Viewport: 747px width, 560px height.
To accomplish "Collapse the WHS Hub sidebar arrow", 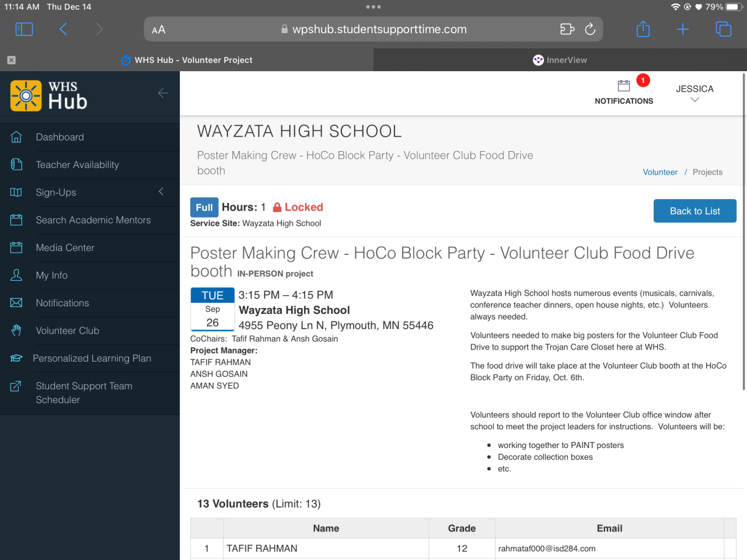I will pyautogui.click(x=163, y=93).
